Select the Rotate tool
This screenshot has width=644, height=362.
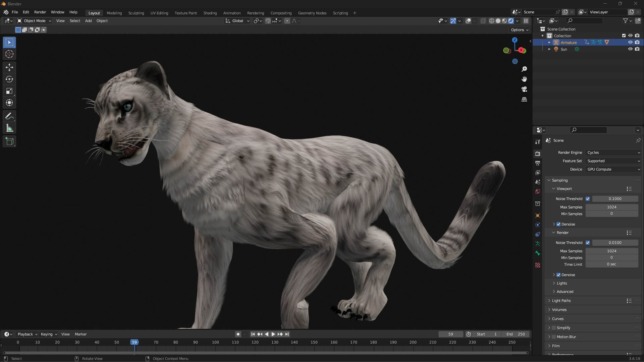pyautogui.click(x=9, y=79)
